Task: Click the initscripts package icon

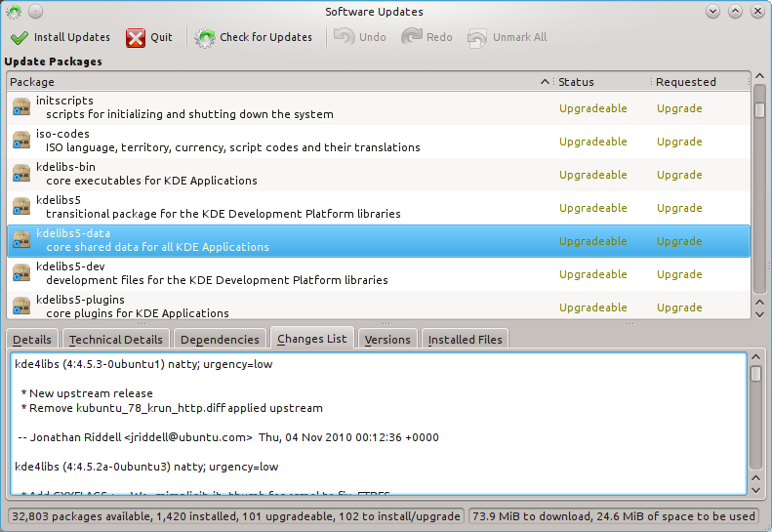Action: coord(21,107)
